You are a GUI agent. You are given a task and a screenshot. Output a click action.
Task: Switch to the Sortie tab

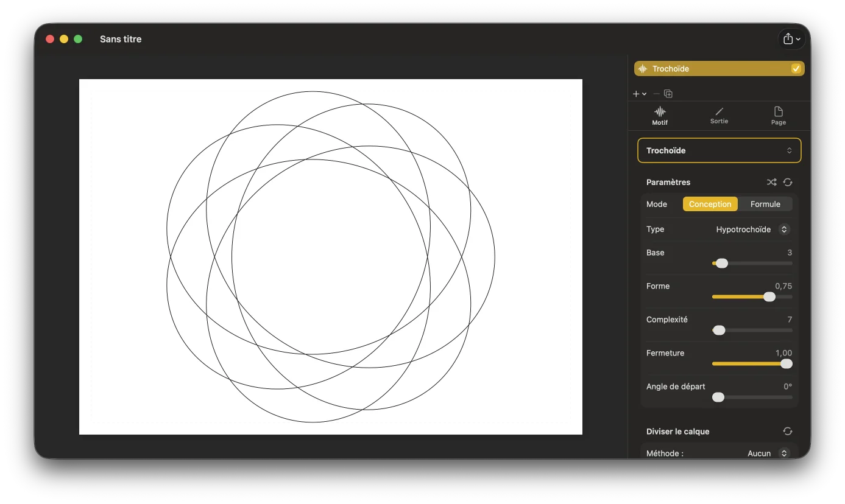coord(719,116)
